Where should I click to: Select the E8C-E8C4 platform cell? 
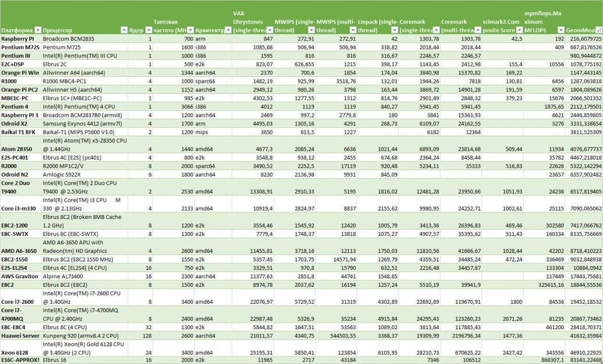coord(21,327)
